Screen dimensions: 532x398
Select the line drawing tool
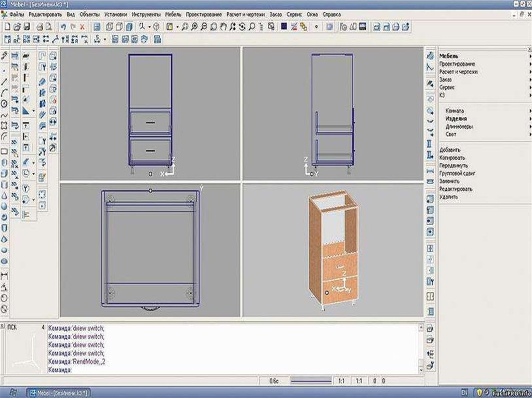click(x=4, y=81)
